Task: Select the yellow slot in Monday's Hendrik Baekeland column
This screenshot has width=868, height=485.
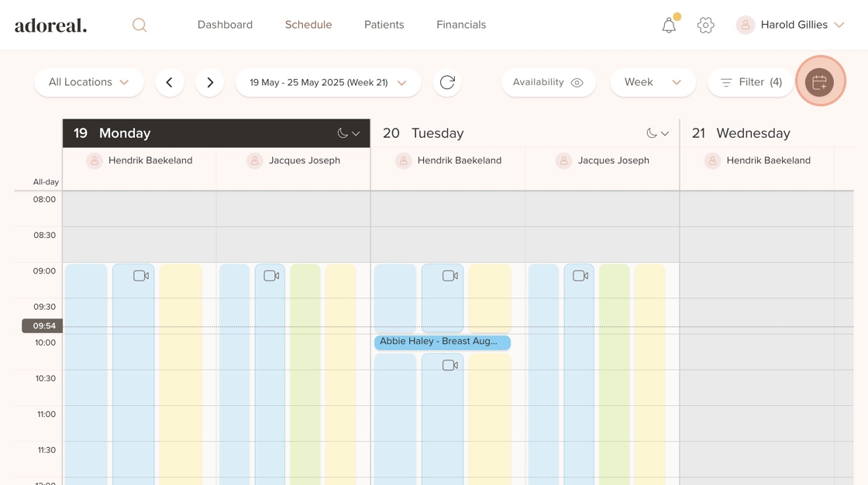Action: point(181,372)
